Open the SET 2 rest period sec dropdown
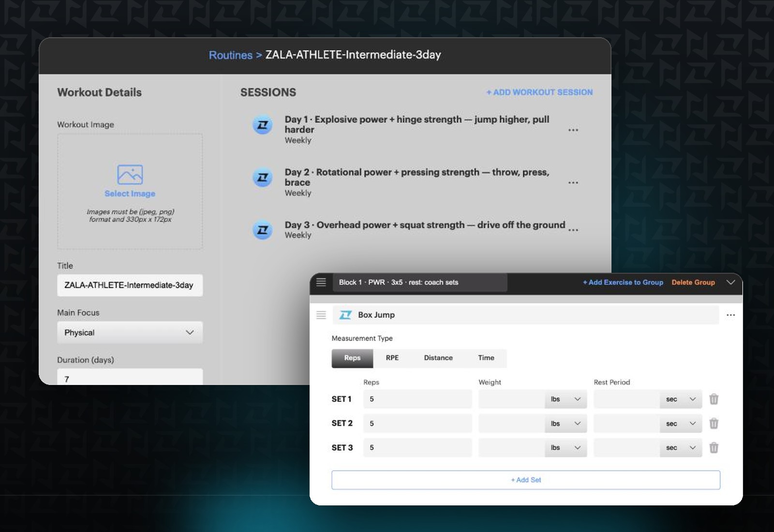This screenshot has height=532, width=774. click(681, 424)
